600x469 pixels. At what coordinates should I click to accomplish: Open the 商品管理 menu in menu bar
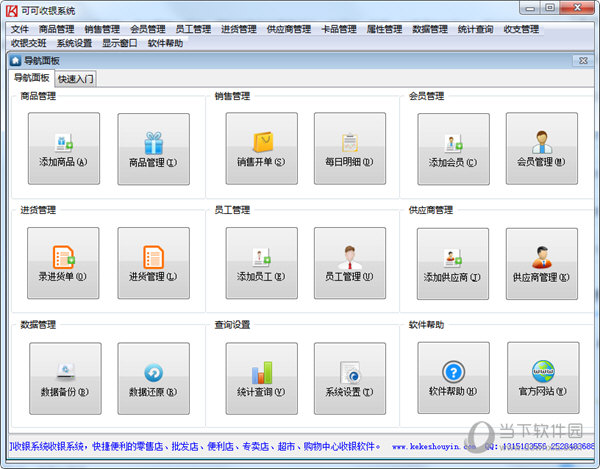57,29
